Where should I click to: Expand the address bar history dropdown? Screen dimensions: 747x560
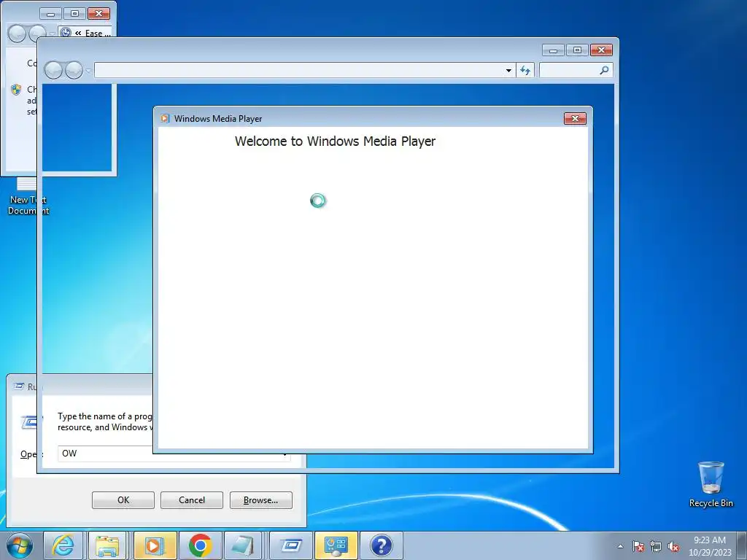(x=508, y=71)
